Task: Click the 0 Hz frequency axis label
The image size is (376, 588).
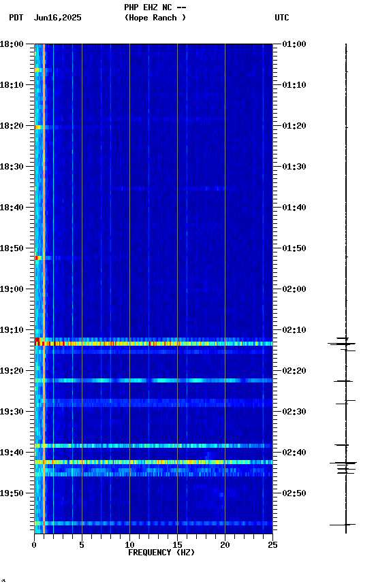Action: (34, 545)
